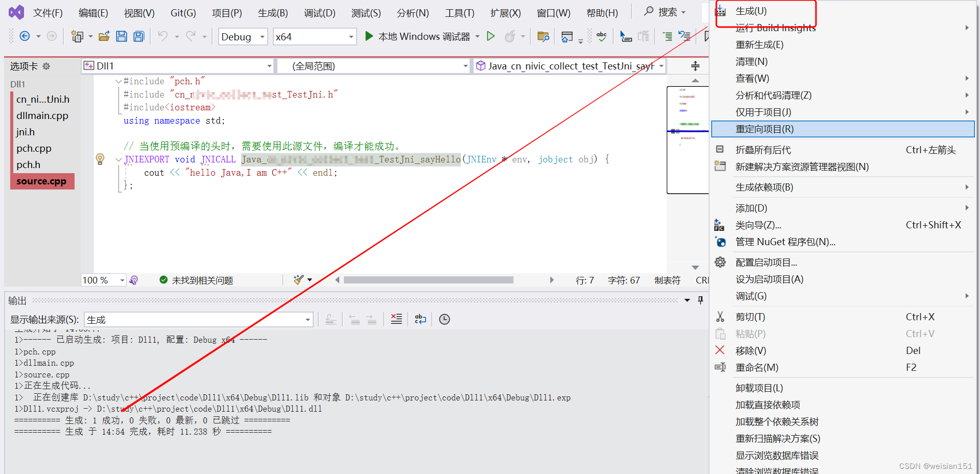The height and width of the screenshot is (474, 980).
Task: Click the 未找到相关问题 status indicator
Action: [196, 280]
